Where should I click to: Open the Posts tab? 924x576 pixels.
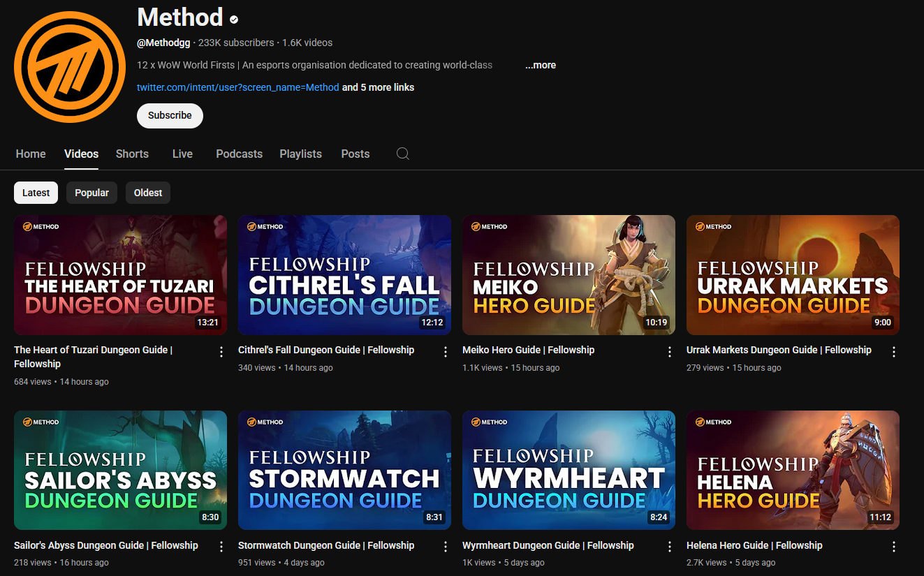click(355, 154)
